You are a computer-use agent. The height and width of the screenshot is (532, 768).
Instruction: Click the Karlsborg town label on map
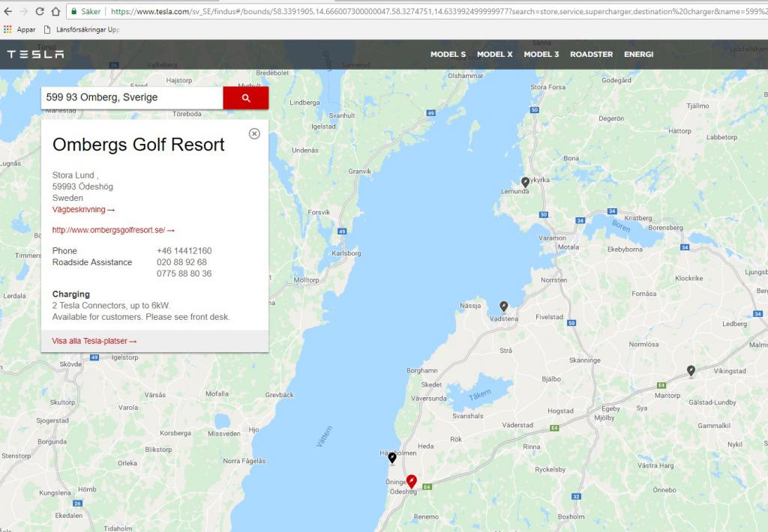346,253
